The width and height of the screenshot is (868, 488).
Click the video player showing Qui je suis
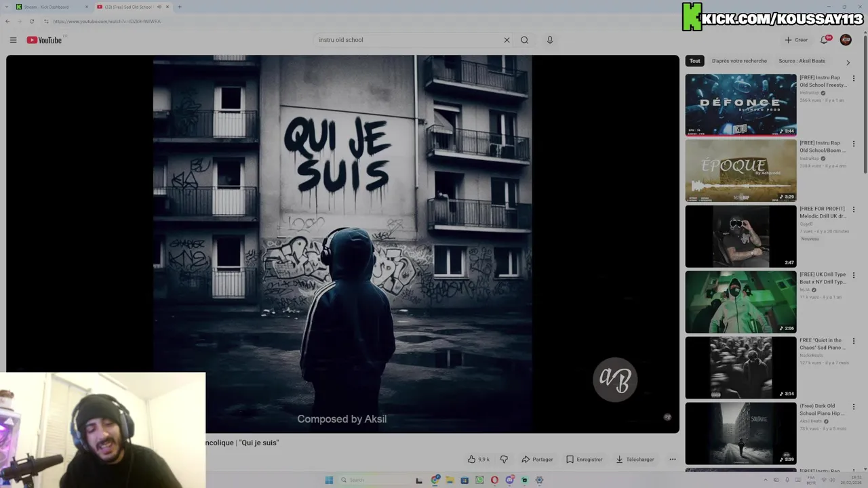coord(342,244)
